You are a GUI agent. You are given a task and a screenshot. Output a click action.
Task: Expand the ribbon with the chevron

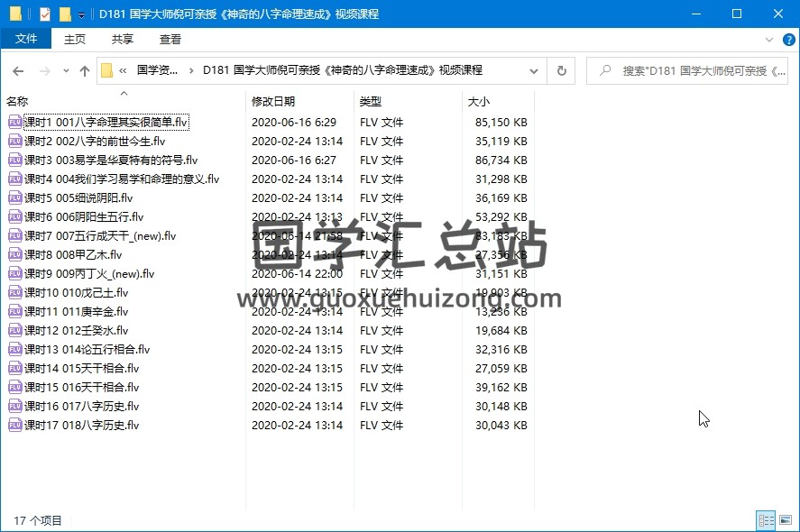pyautogui.click(x=769, y=40)
